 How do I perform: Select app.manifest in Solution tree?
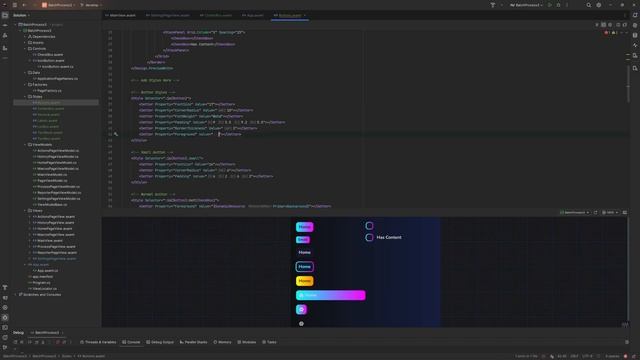click(40, 276)
